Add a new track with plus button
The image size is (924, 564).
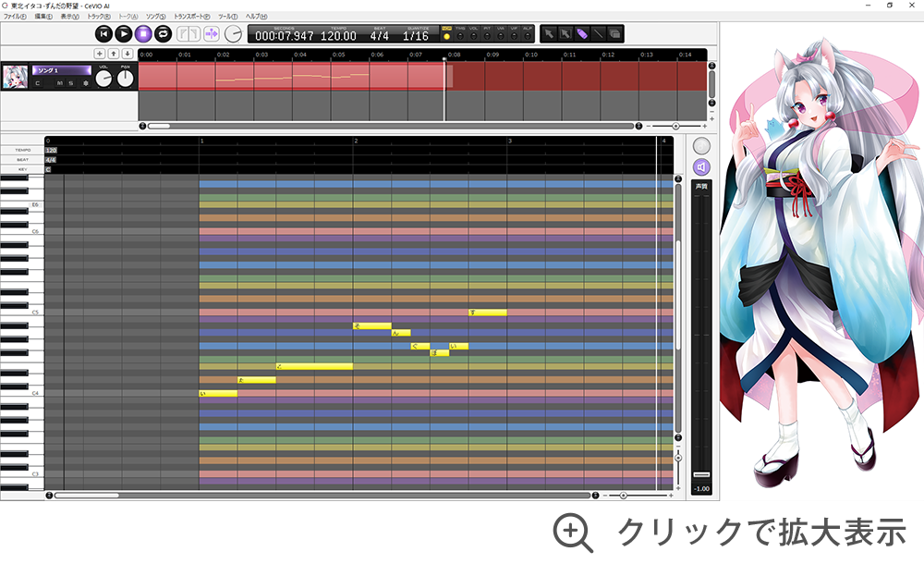100,54
